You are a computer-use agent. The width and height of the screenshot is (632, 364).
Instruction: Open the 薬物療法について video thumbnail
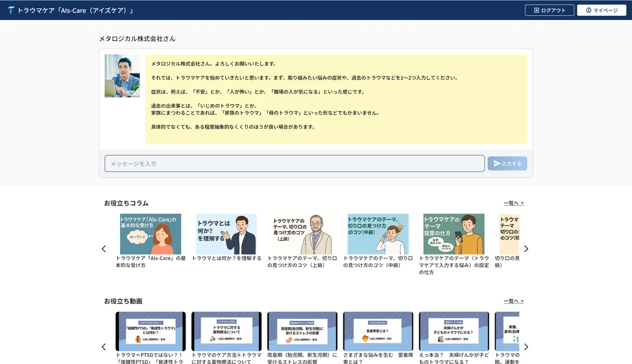226,331
